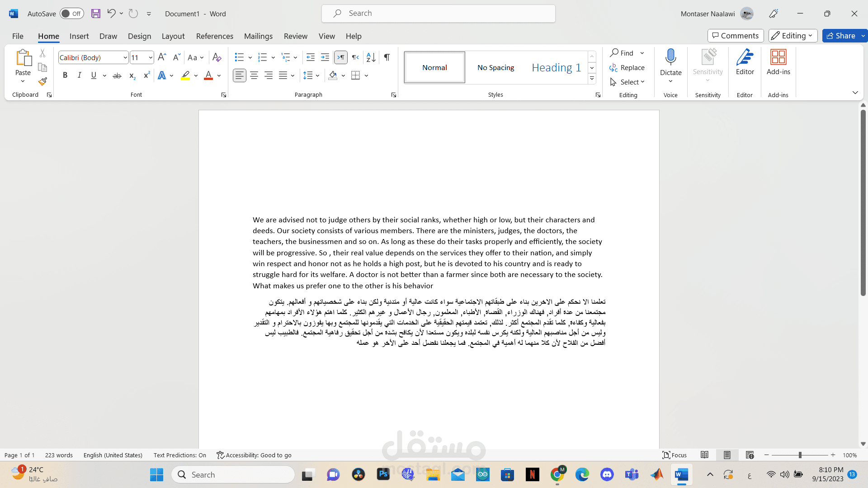
Task: Click the title bar Search box
Action: (438, 14)
